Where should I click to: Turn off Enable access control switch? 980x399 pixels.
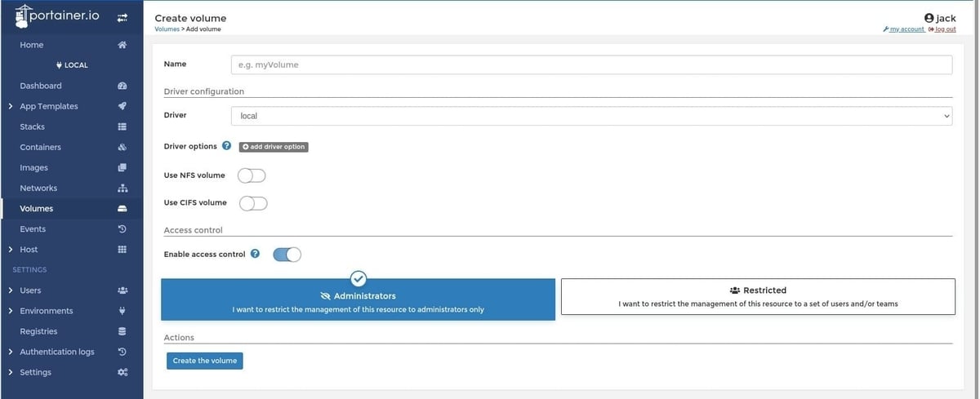coord(287,255)
